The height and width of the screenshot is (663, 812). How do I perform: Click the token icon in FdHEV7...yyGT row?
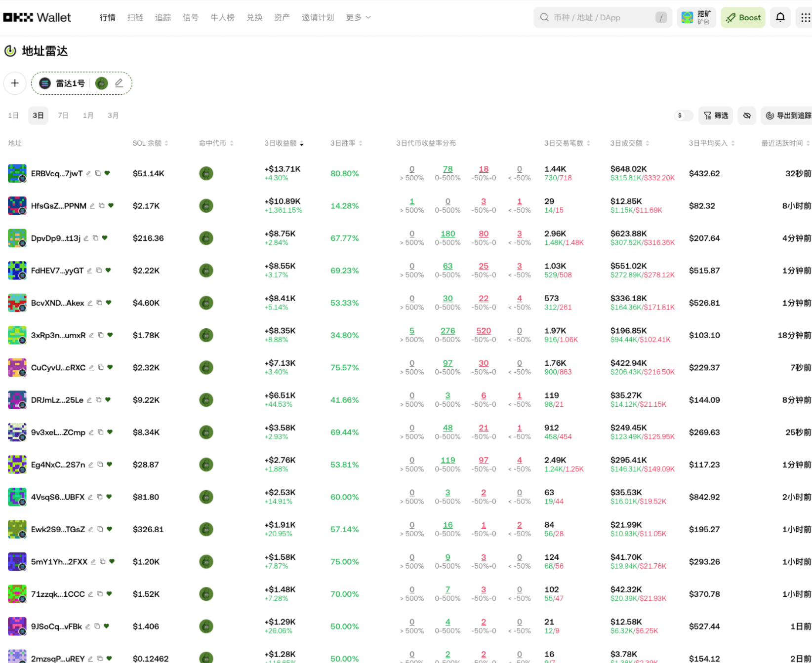tap(206, 271)
